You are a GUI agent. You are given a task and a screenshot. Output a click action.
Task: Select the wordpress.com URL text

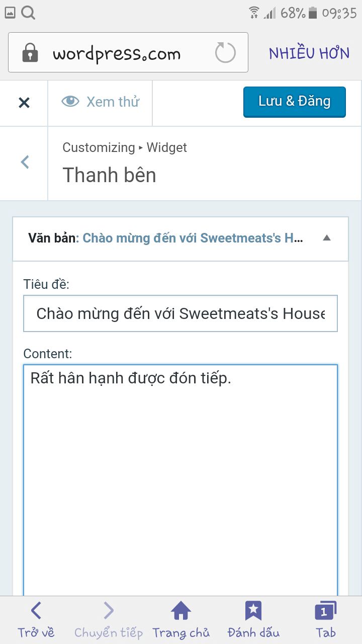(117, 54)
